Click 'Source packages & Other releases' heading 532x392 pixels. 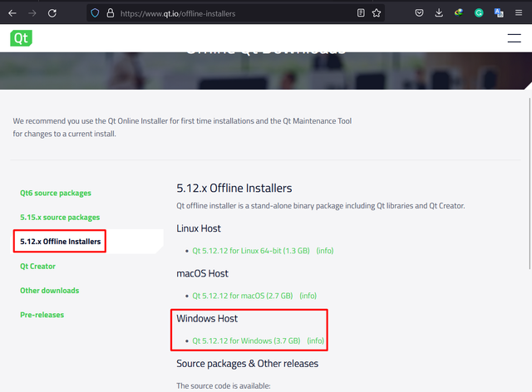click(248, 364)
